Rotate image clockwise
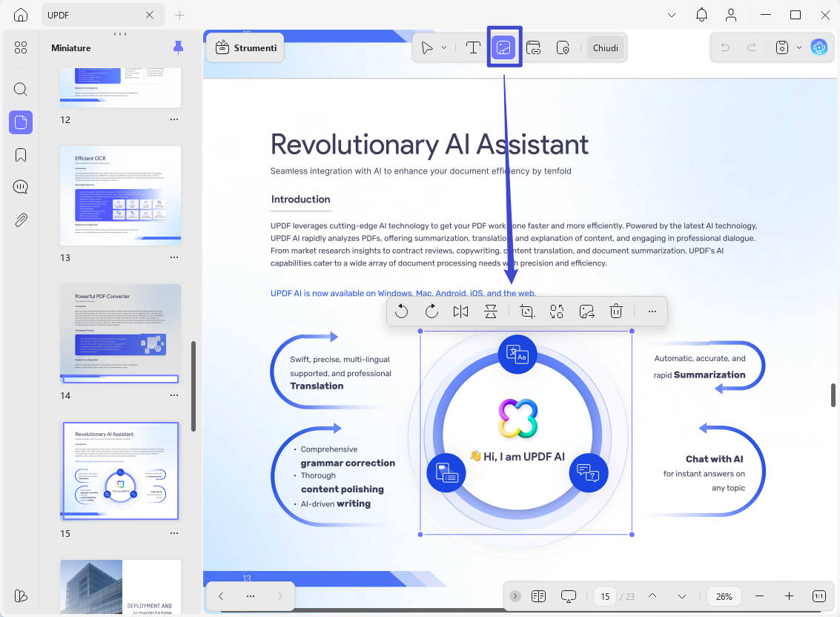 pos(431,311)
